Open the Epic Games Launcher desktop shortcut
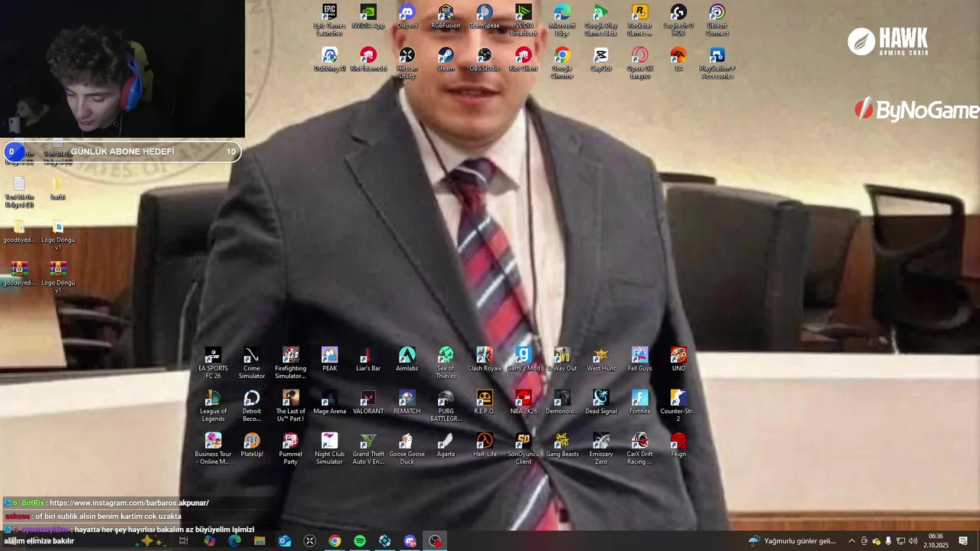 [329, 20]
